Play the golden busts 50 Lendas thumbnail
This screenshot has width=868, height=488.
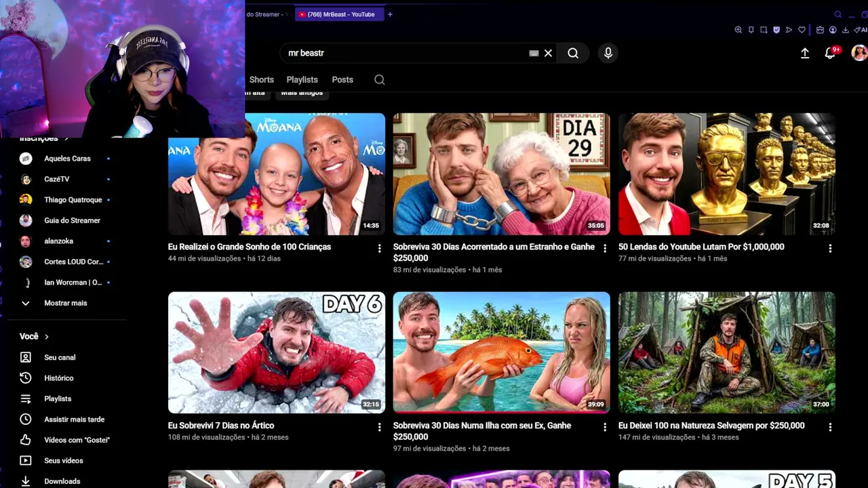tap(727, 174)
